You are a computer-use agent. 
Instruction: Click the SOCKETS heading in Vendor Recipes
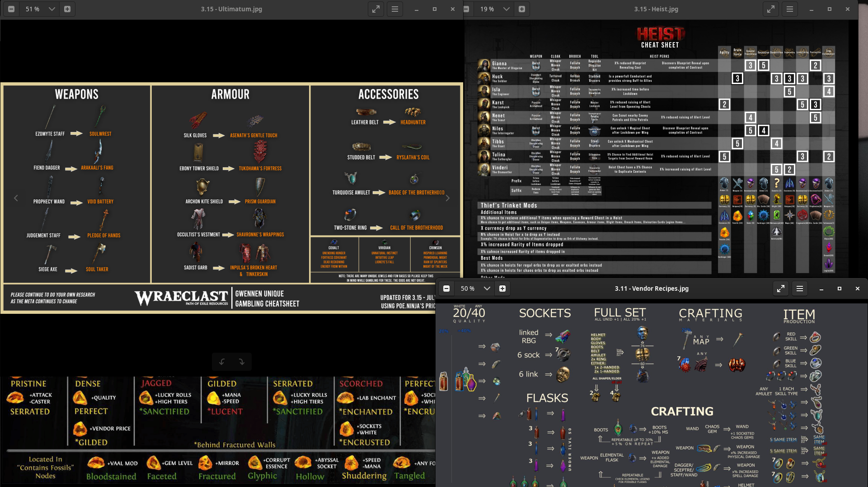coord(545,313)
